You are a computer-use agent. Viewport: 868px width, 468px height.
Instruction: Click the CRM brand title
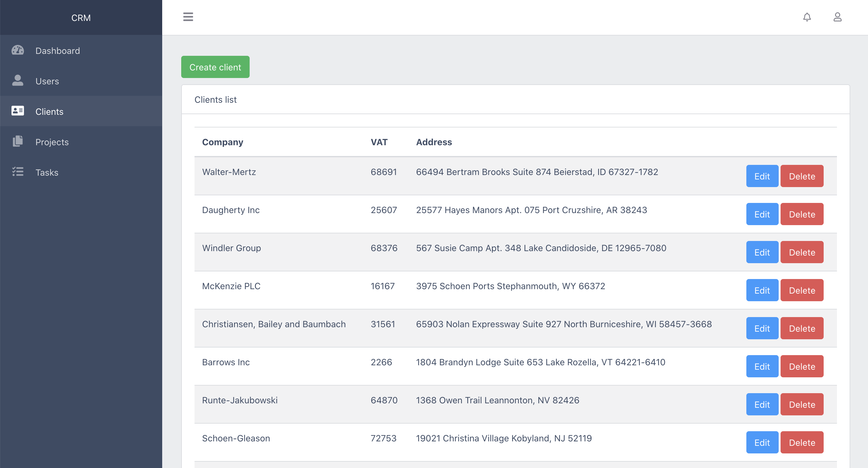pyautogui.click(x=81, y=17)
